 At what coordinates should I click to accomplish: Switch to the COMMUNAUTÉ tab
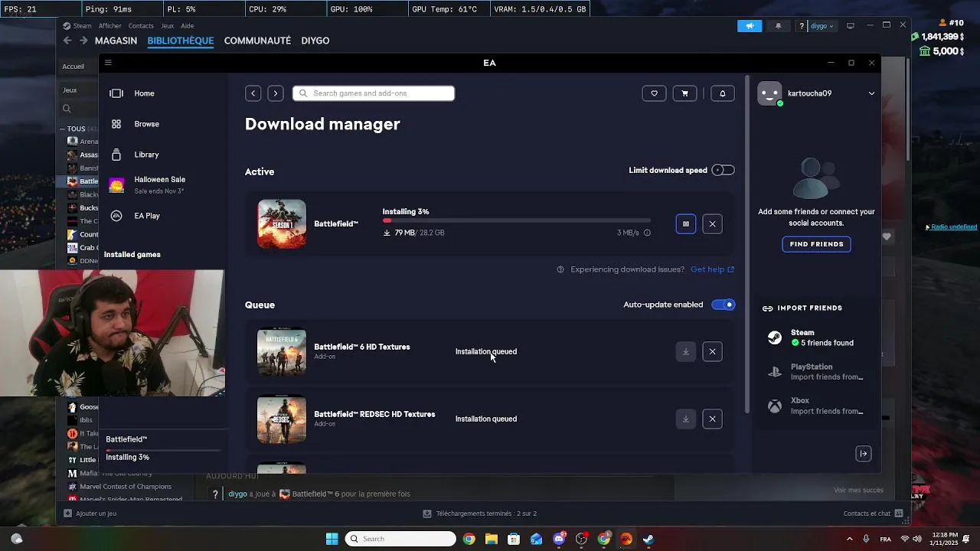[257, 41]
